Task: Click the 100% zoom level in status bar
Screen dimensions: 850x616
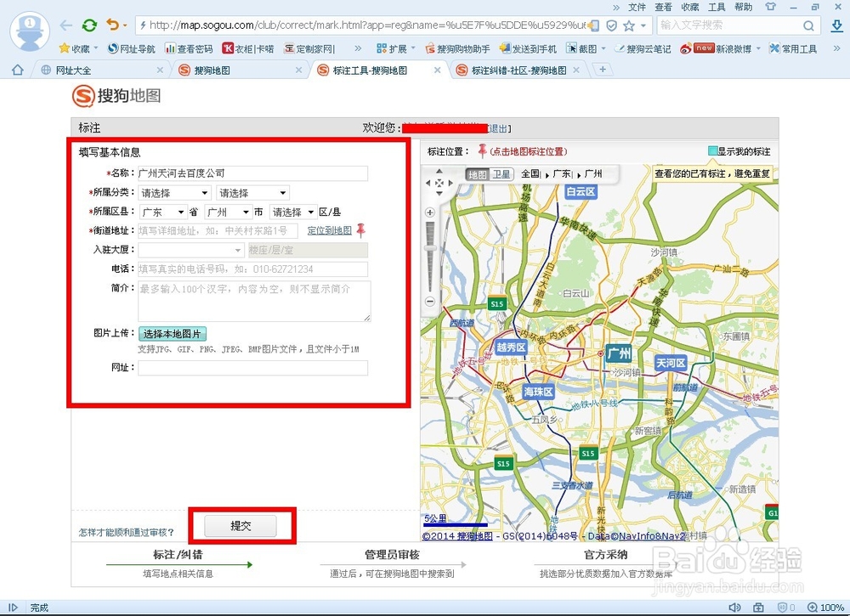Action: (x=826, y=608)
